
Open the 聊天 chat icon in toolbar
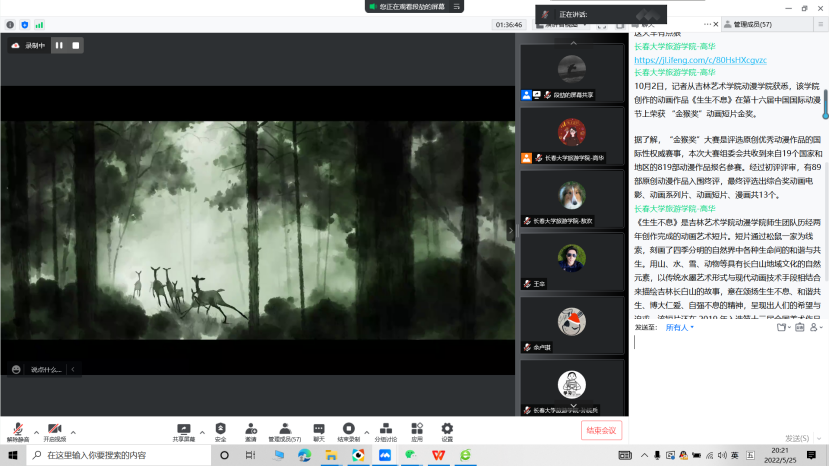pyautogui.click(x=319, y=432)
